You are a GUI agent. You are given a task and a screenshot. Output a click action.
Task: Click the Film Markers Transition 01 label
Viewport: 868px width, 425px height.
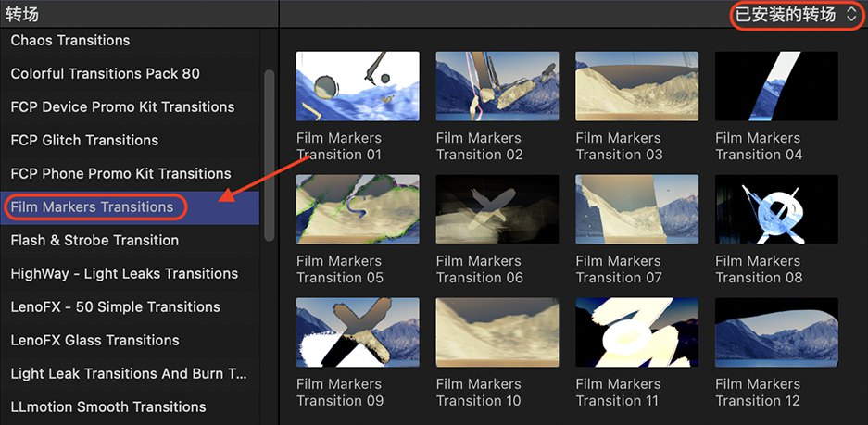click(x=339, y=146)
